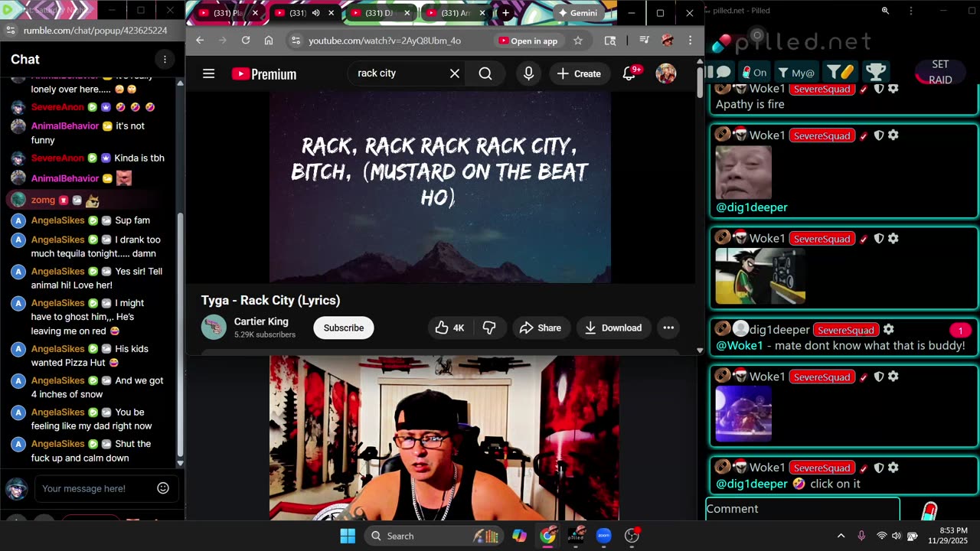Click the pill send icon beside Comment
This screenshot has height=551, width=980.
point(929,510)
